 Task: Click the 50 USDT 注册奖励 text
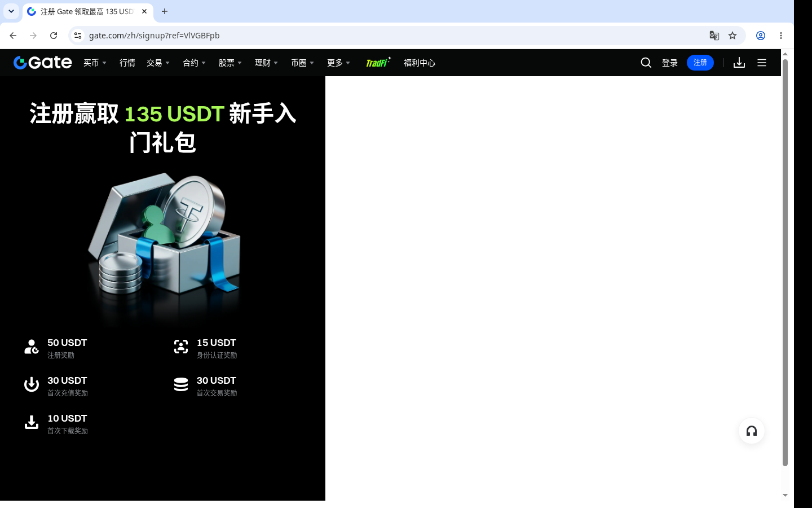point(67,348)
